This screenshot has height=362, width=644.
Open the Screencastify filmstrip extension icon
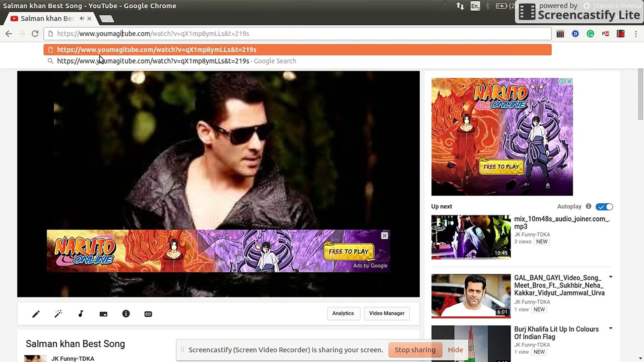(621, 34)
